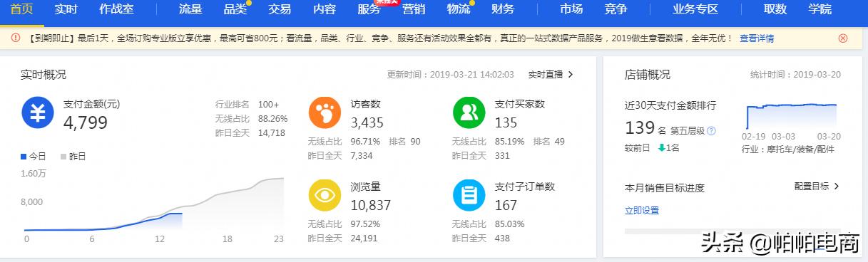This screenshot has width=868, height=262.
Task: Open the 营销 navigation tab
Action: click(x=414, y=9)
